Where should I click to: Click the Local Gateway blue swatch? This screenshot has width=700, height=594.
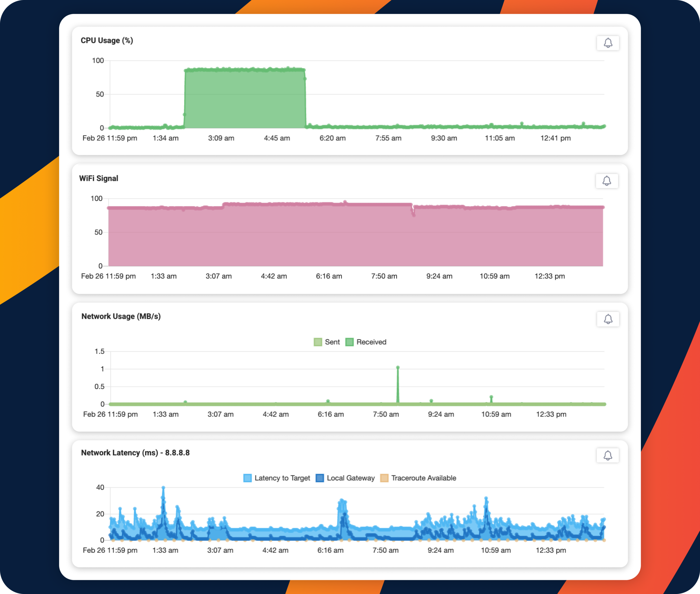point(320,478)
